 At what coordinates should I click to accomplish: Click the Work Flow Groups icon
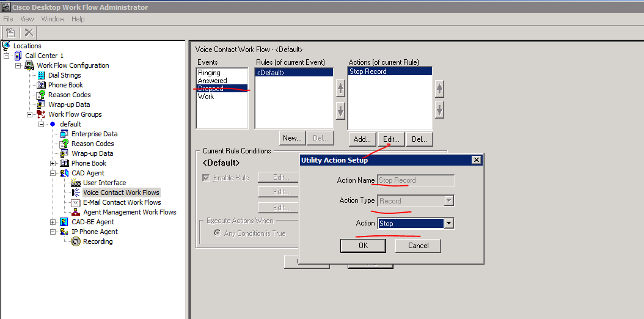(41, 114)
